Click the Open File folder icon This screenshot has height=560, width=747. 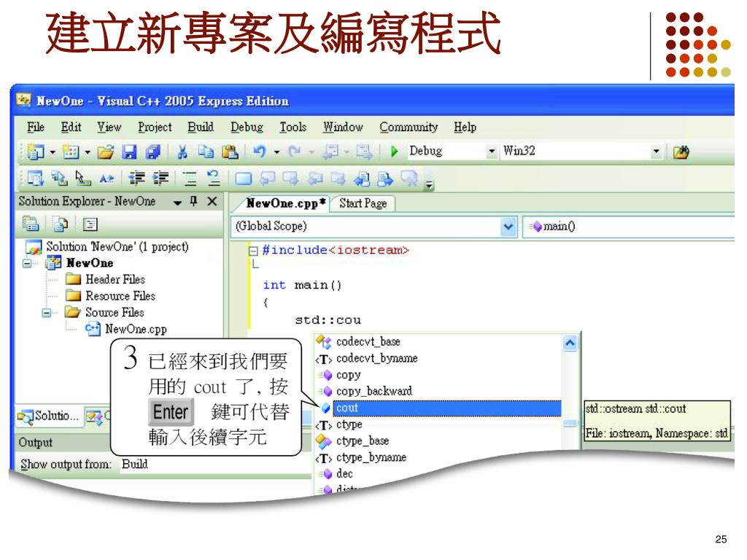click(x=106, y=152)
